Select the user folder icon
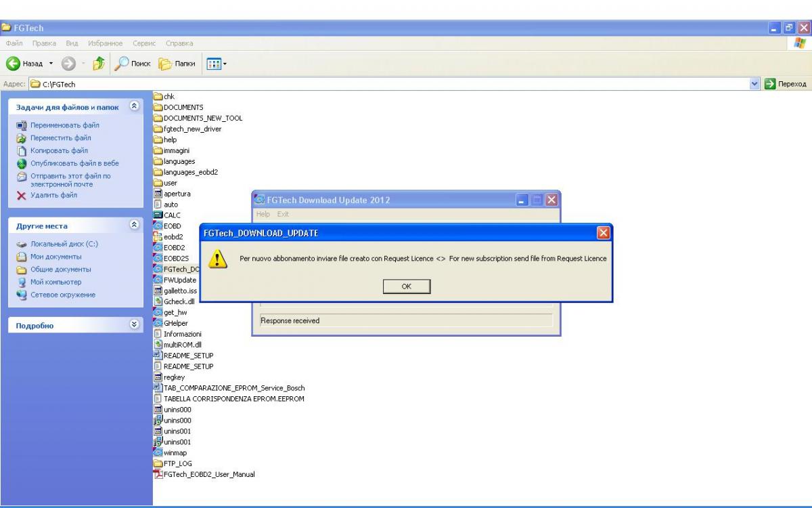Screen dimensions: 812x508 coord(159,183)
